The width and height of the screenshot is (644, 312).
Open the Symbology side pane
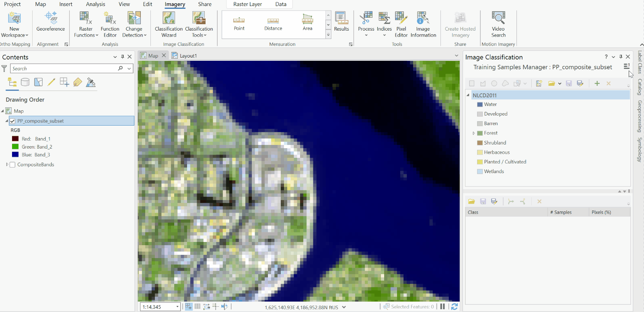click(640, 150)
